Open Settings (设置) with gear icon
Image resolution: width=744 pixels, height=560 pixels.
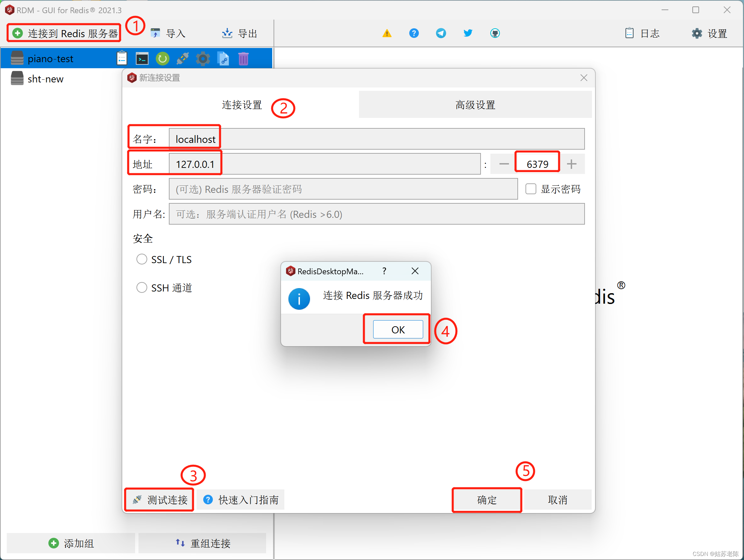(710, 33)
